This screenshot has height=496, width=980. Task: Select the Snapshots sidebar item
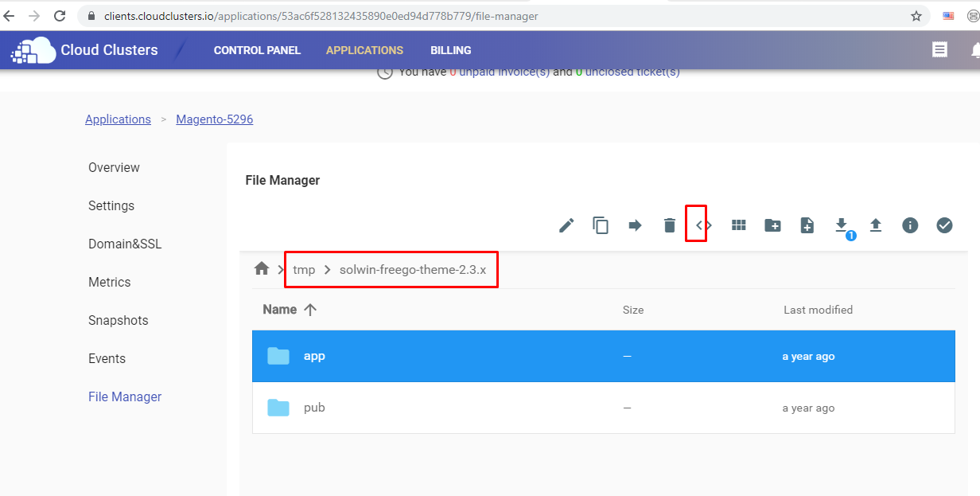(x=119, y=320)
